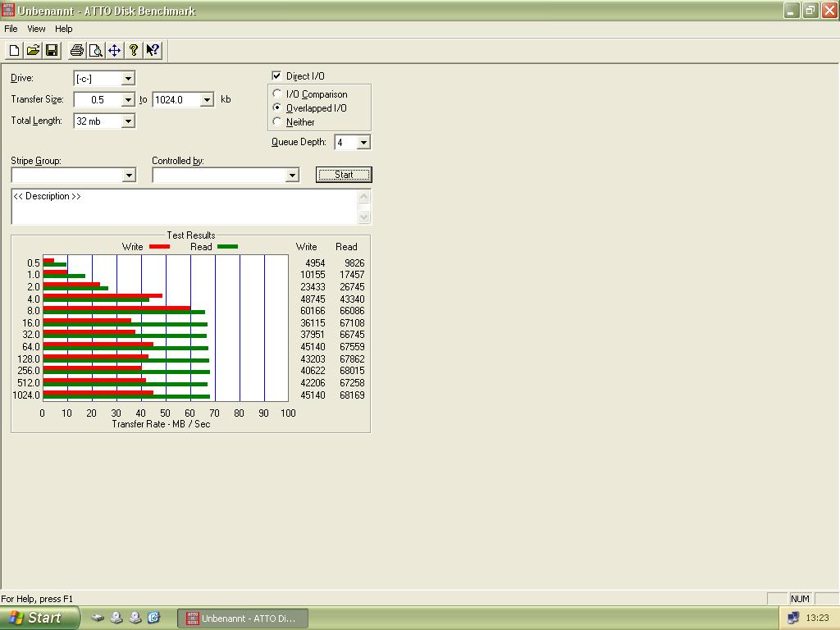Print the benchmark results
Screen dimensions: 840x630
[76, 50]
